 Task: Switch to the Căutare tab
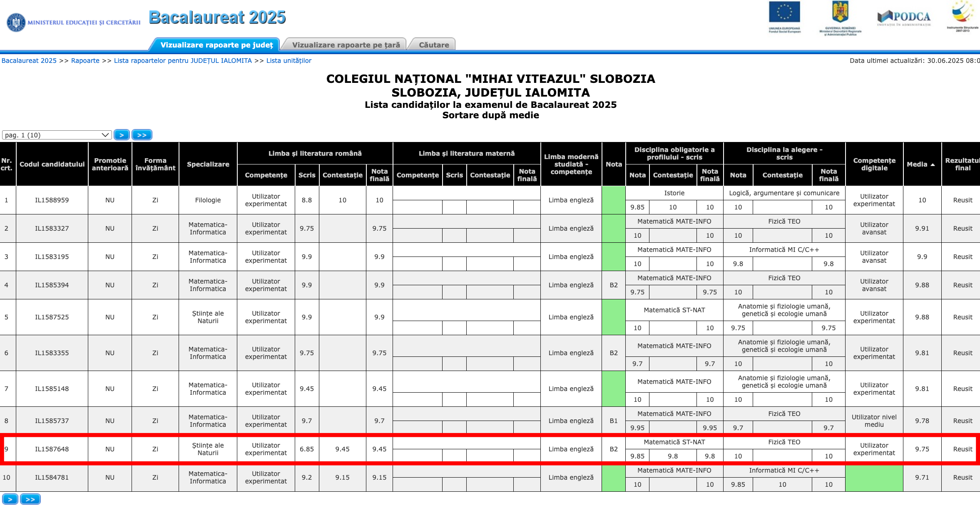[x=433, y=45]
